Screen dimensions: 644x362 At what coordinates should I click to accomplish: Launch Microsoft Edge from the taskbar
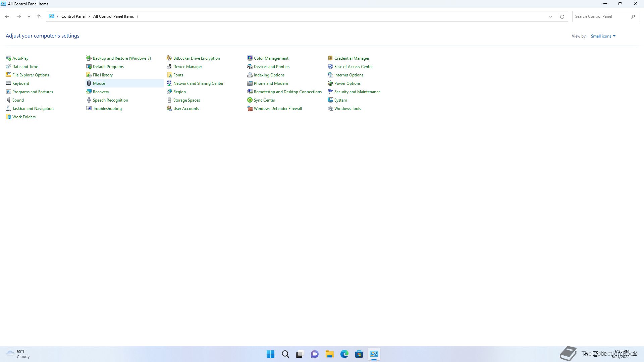(344, 354)
